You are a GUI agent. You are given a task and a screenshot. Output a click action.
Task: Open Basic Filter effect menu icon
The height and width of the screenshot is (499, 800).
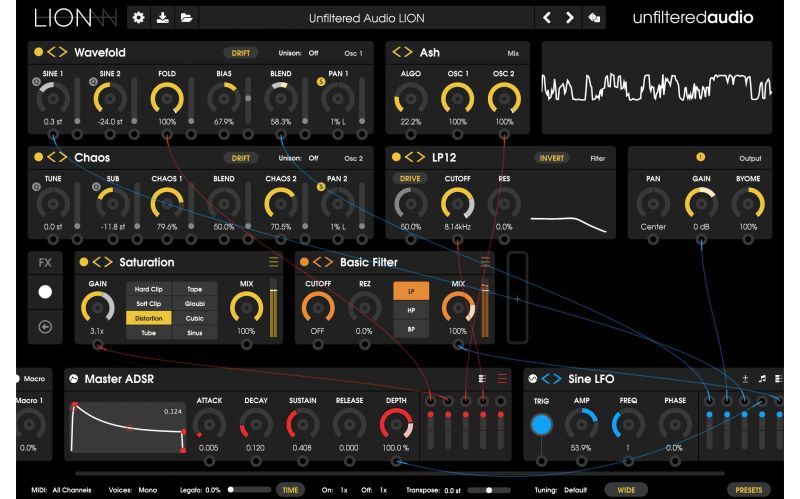click(x=485, y=262)
